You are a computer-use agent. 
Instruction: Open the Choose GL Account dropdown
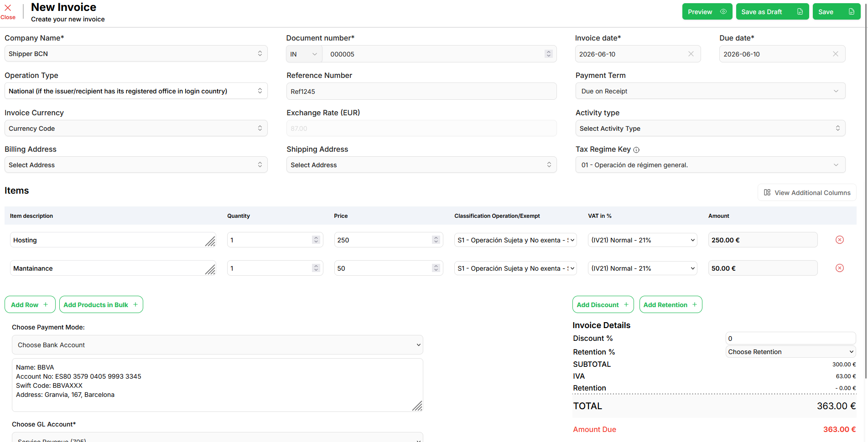[x=218, y=437]
